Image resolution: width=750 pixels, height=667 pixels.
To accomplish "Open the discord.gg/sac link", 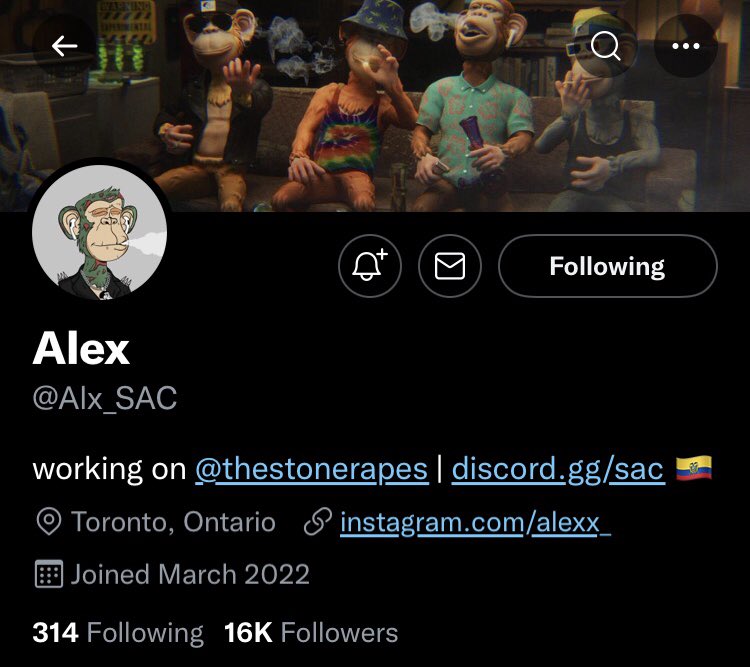I will (558, 469).
